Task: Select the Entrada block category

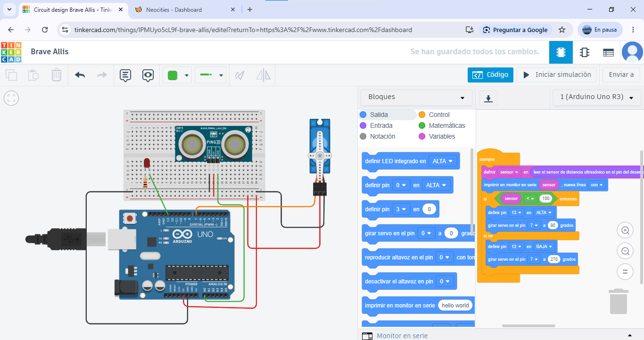Action: coord(376,125)
